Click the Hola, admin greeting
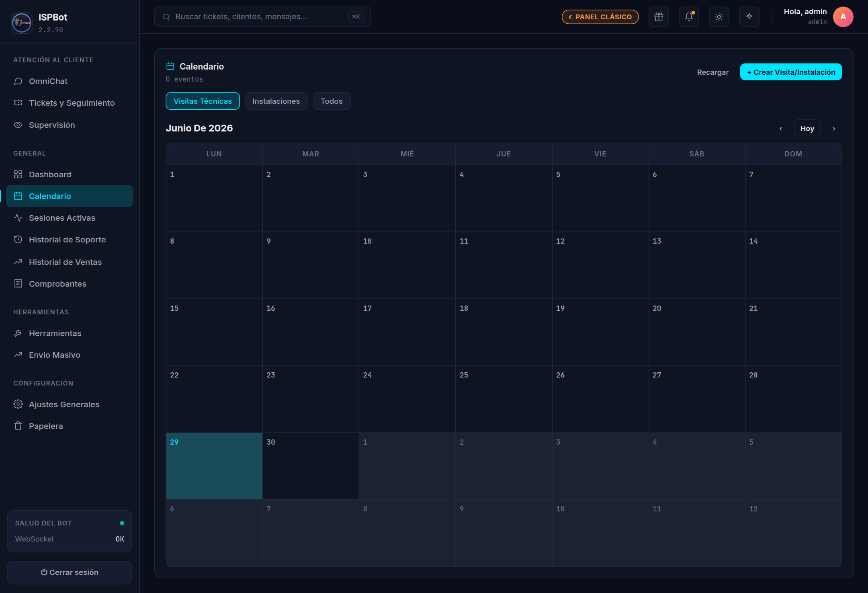The height and width of the screenshot is (593, 868). coord(805,12)
